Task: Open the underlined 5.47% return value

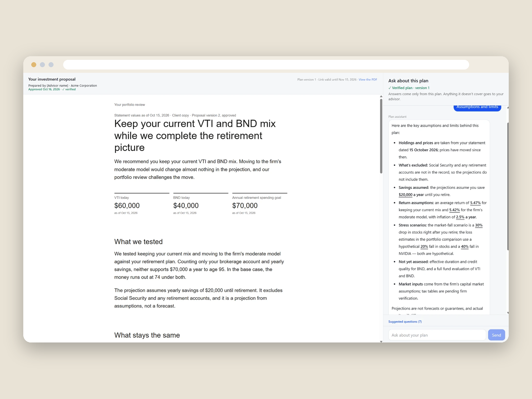Action: (475, 203)
